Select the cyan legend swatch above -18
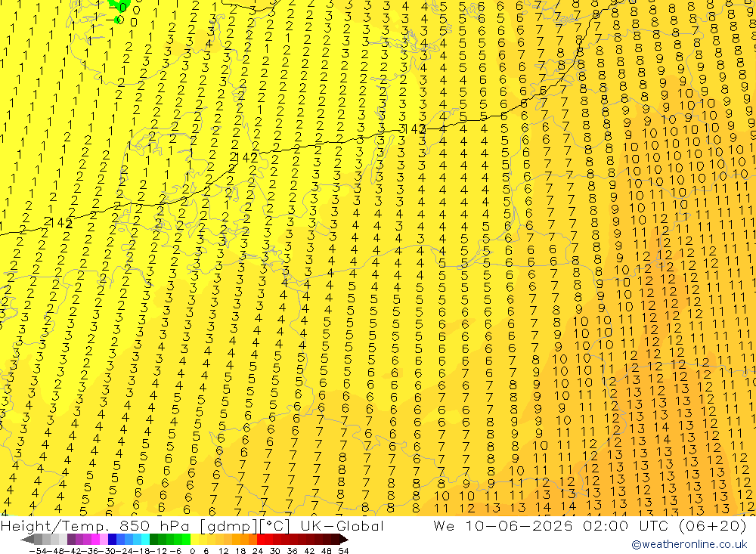Screen dimensions: 756x554 click(x=145, y=539)
